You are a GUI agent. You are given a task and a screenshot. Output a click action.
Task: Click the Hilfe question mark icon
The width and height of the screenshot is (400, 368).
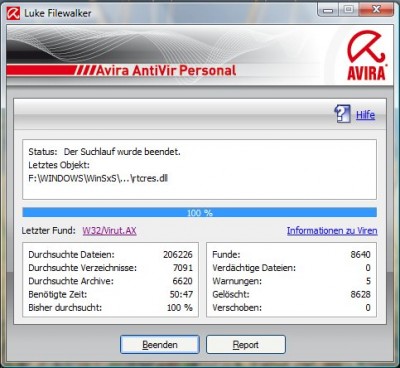pyautogui.click(x=342, y=114)
